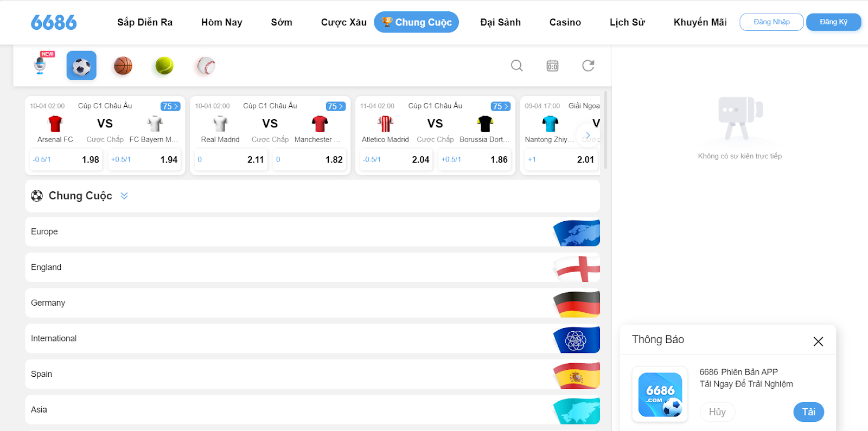
Task: Click the Germany flag icon
Action: (x=577, y=304)
